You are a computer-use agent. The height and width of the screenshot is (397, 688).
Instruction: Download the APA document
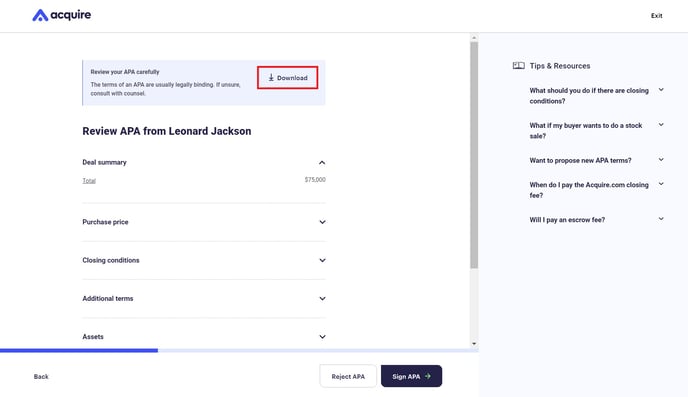[x=288, y=78]
